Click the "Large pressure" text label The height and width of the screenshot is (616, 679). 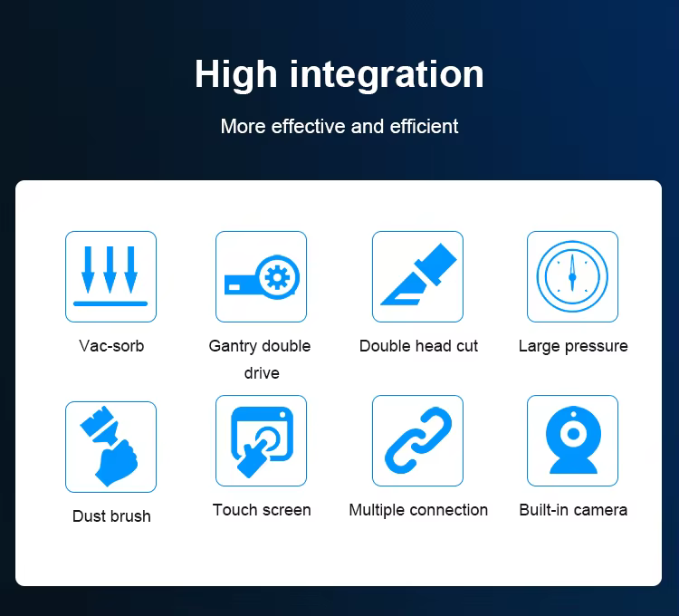pyautogui.click(x=573, y=346)
